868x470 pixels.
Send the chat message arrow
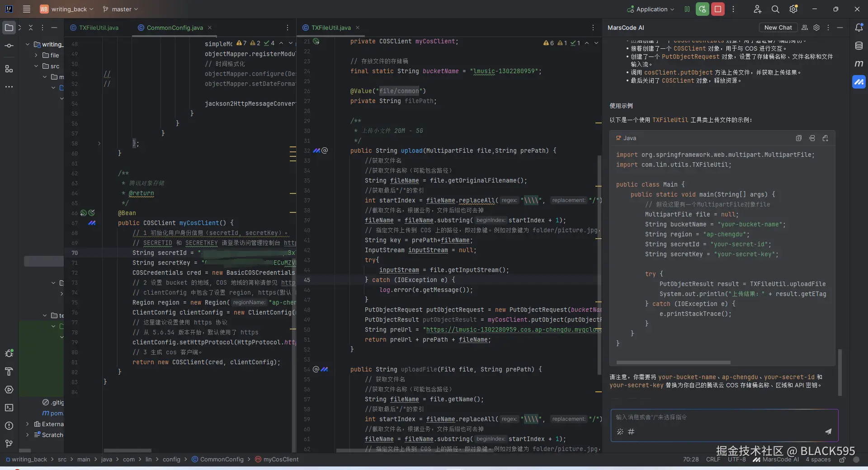point(828,432)
